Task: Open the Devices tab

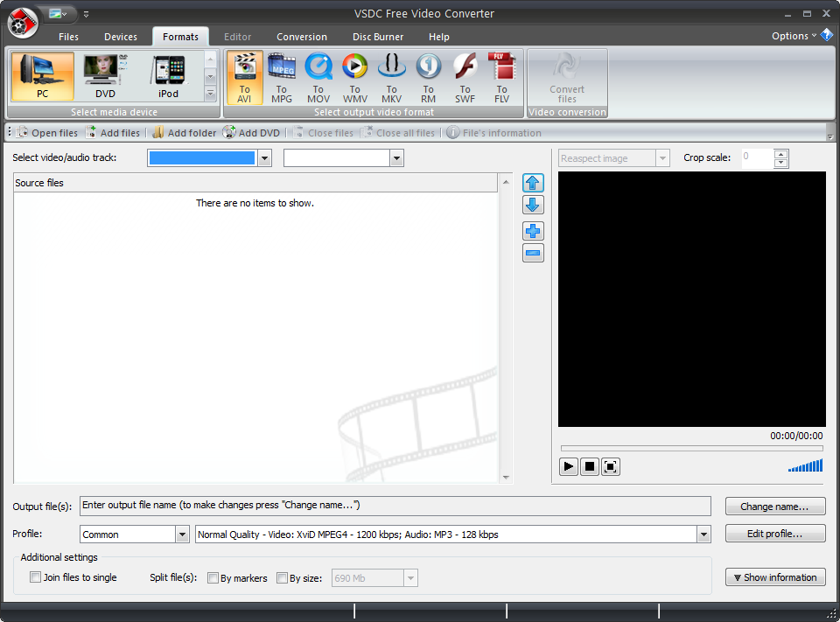Action: coord(121,37)
